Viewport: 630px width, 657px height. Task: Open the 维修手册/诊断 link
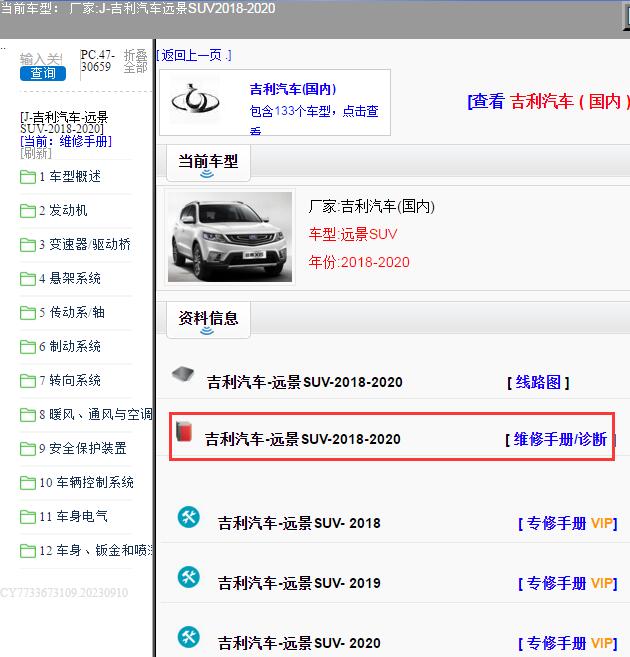[560, 440]
